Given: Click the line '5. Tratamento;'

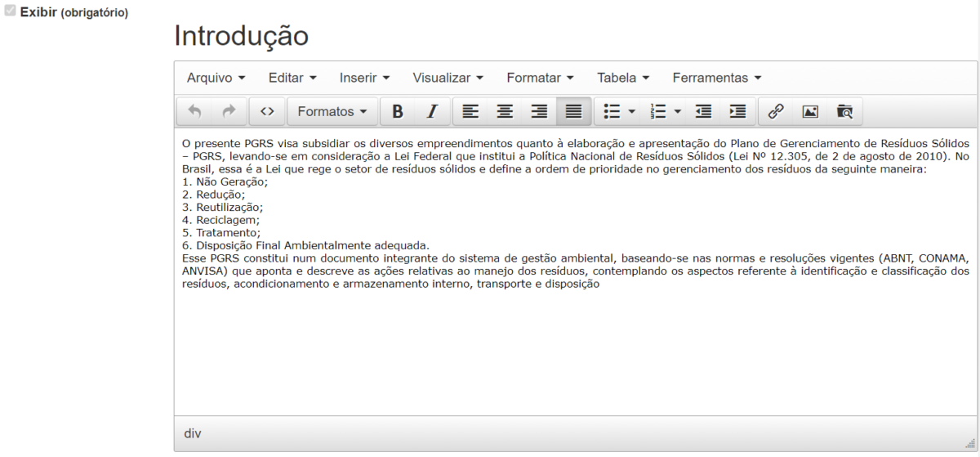Looking at the screenshot, I should [x=221, y=233].
